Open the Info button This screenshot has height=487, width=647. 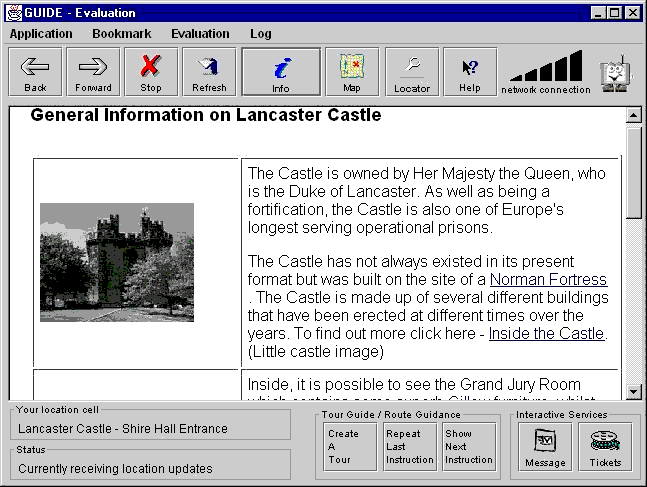coord(281,72)
